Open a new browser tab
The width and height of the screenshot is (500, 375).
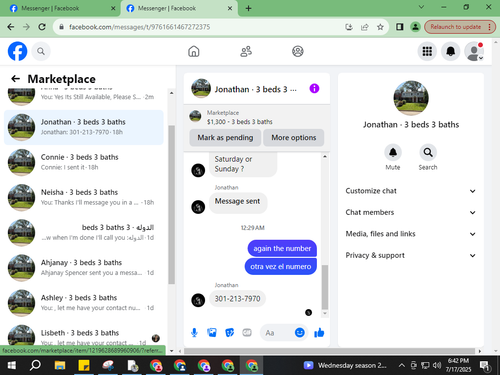pyautogui.click(x=248, y=8)
